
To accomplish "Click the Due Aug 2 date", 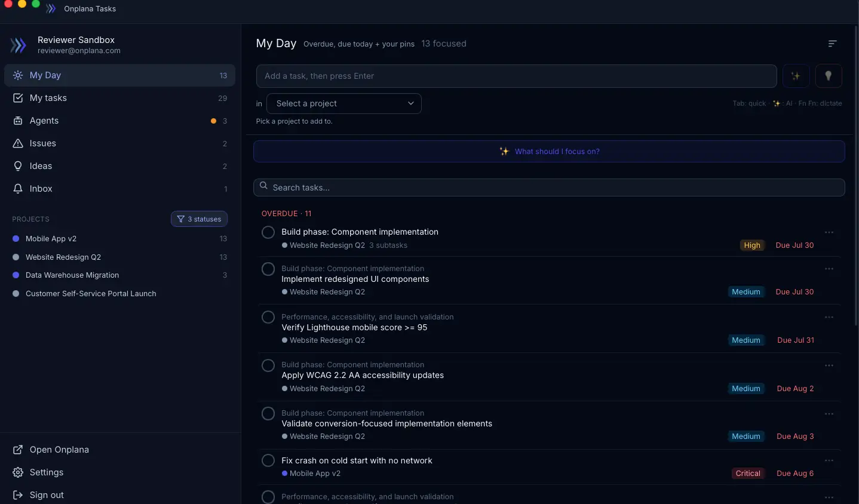I will [x=795, y=389].
